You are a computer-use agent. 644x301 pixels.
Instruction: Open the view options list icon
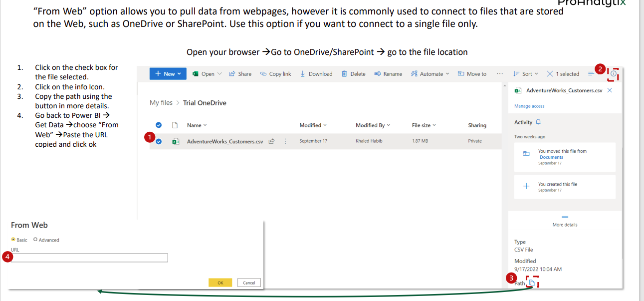(591, 74)
